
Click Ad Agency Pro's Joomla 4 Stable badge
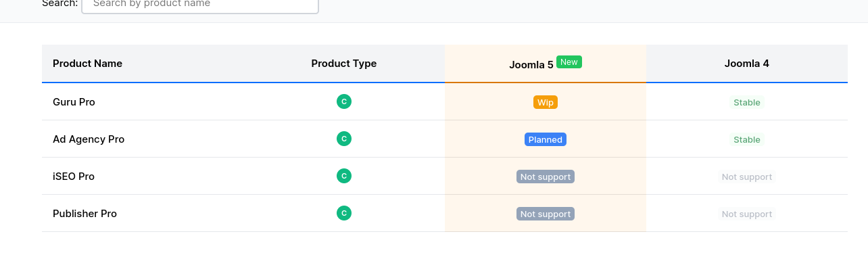[x=747, y=139]
